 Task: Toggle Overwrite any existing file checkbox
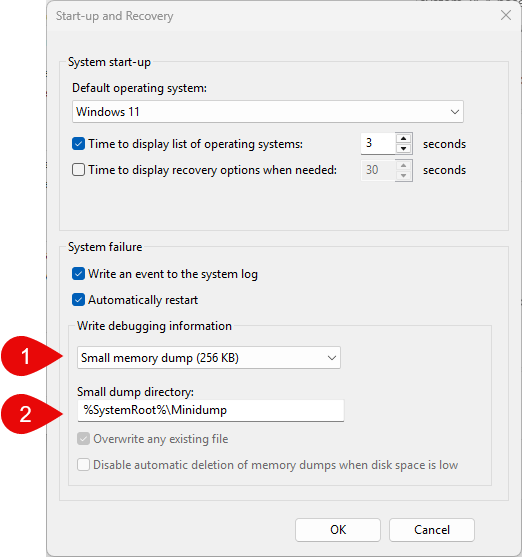click(84, 439)
